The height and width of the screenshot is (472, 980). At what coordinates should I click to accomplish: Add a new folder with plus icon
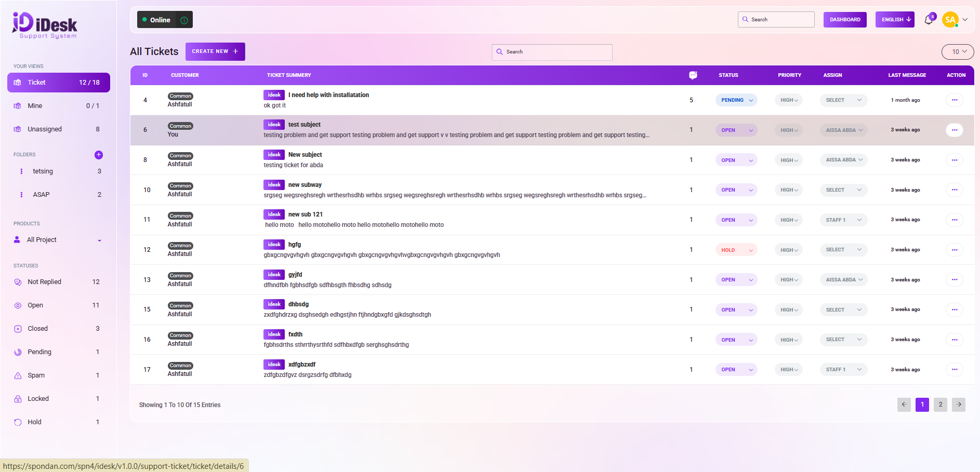click(x=99, y=155)
